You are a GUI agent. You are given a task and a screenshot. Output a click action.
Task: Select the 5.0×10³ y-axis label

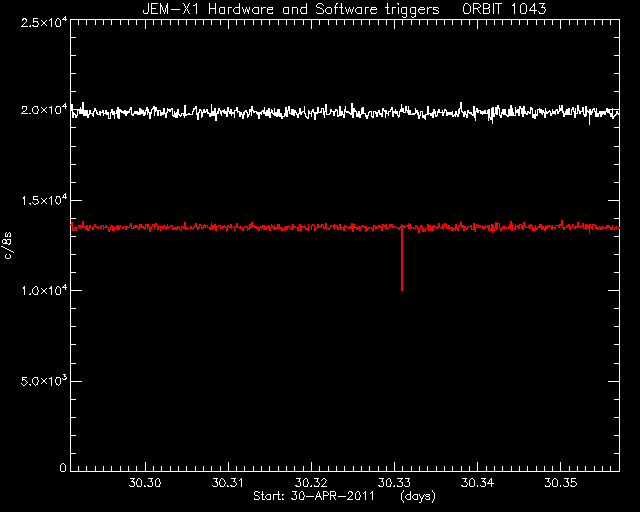(44, 381)
